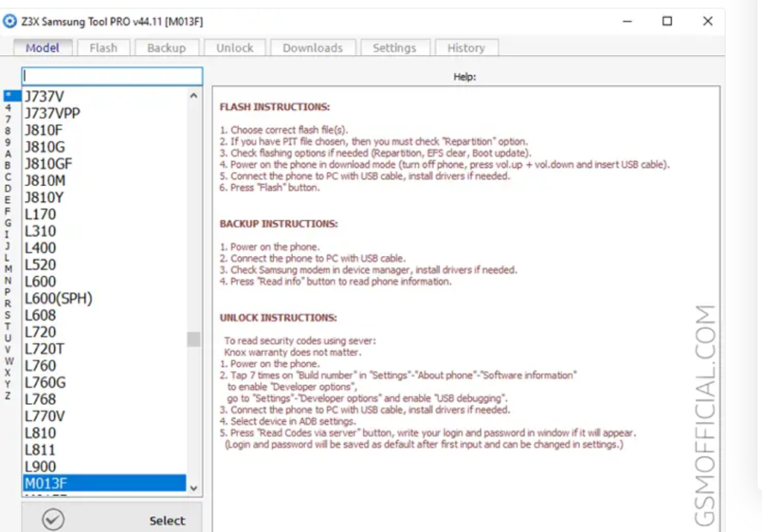The image size is (762, 532).
Task: Select model J737VPP in the list
Action: [x=104, y=113]
